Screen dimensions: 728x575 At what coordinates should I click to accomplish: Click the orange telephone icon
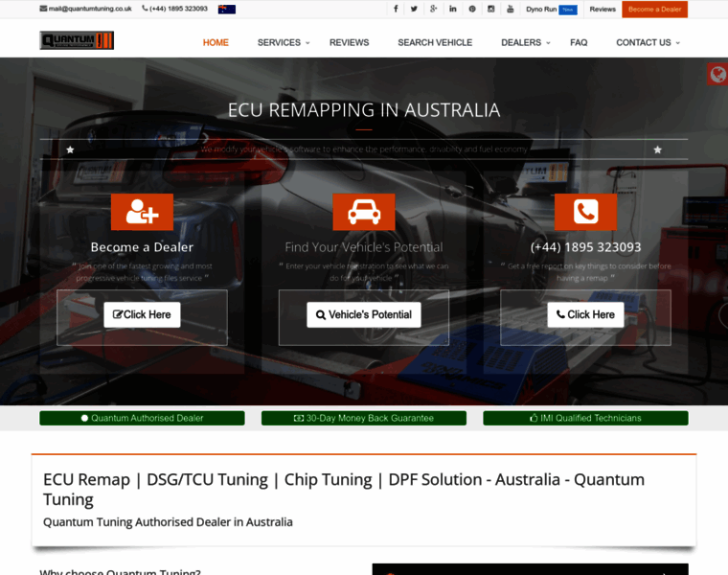585,212
